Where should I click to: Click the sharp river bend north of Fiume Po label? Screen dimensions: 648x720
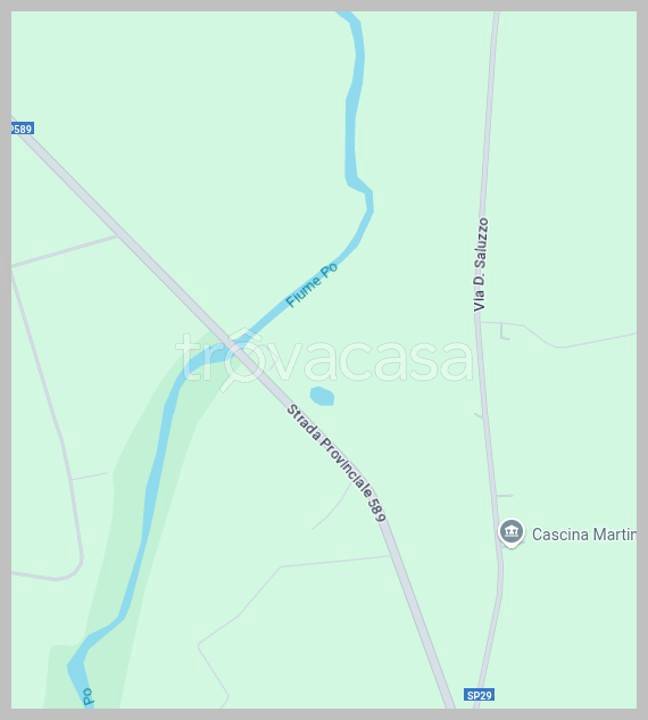coord(364,193)
